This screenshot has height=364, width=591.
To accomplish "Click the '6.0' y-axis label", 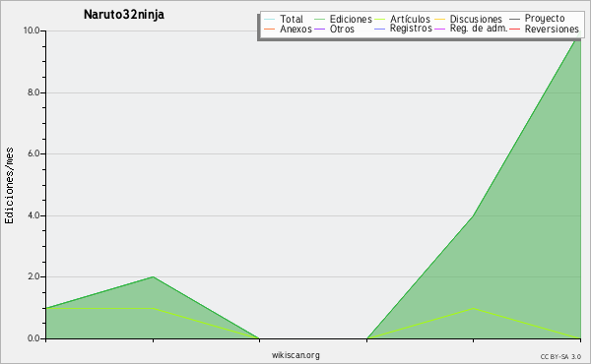I will point(33,153).
